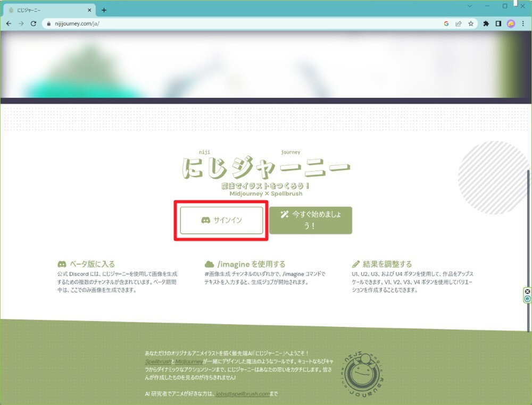Viewport: 532px width, 405px height.
Task: Click the /imagine を使用する heading
Action: tap(252, 264)
